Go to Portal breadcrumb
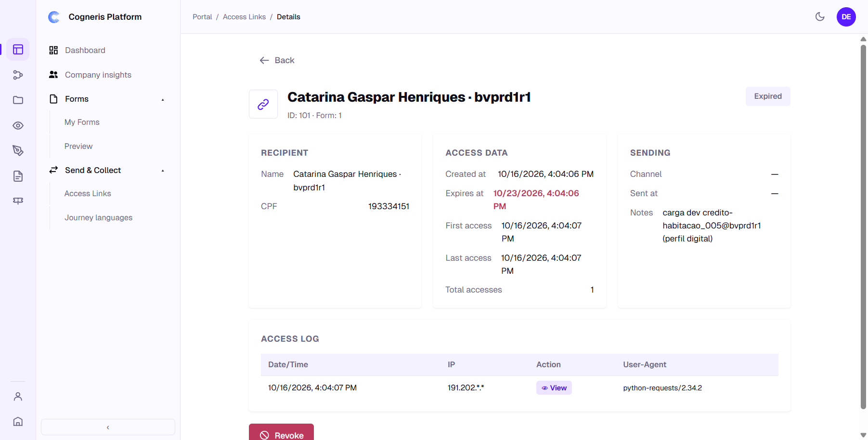The image size is (868, 440). coord(202,17)
